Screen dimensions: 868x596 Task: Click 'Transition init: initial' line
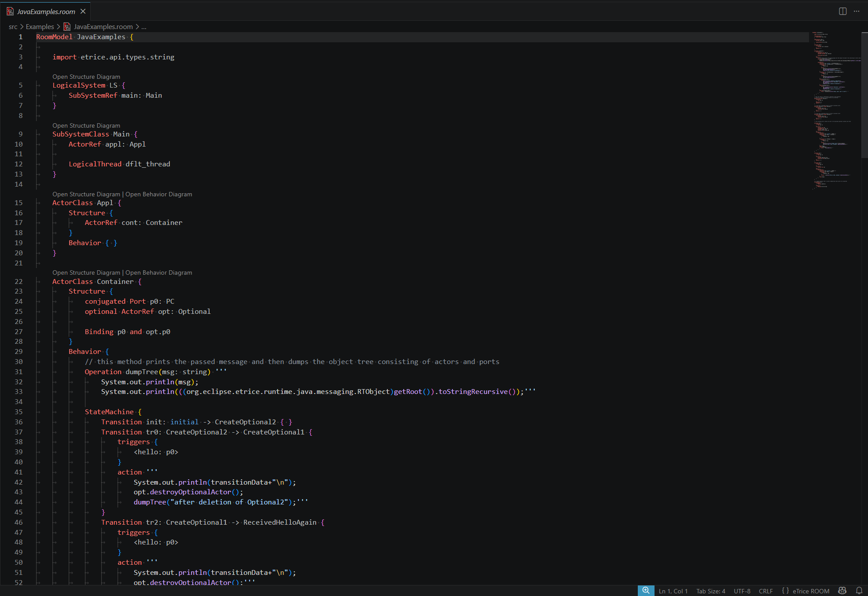pos(197,422)
